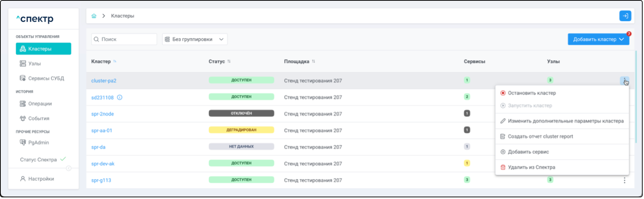The width and height of the screenshot is (644, 199).
Task: Open the cluster-pa2 cluster link
Action: (x=104, y=81)
